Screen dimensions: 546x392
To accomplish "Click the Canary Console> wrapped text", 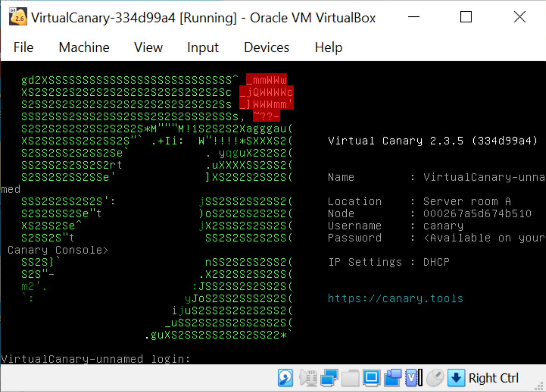I will 58,250.
